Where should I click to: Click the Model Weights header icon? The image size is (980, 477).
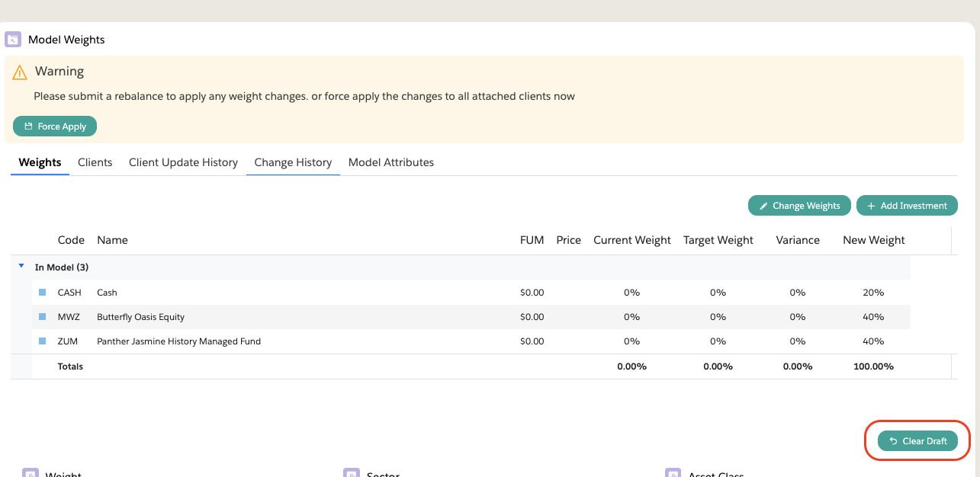tap(13, 40)
